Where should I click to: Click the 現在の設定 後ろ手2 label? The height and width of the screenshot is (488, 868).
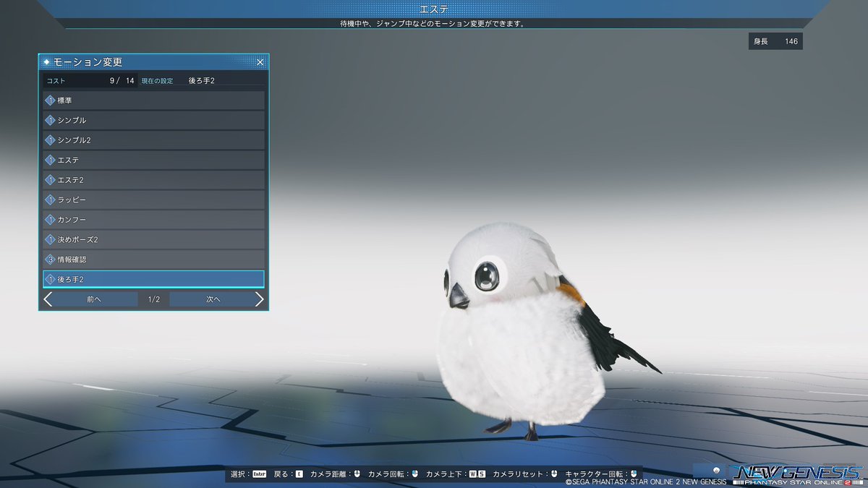(178, 81)
